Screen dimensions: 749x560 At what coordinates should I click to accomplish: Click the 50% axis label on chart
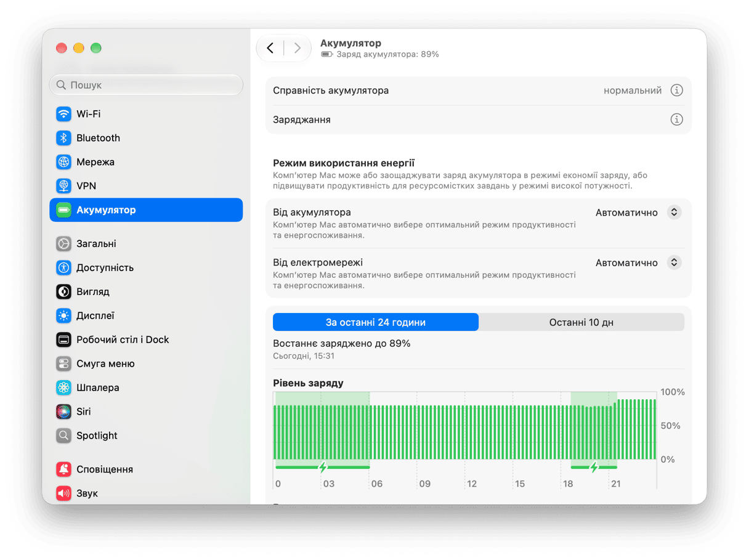pyautogui.click(x=670, y=426)
